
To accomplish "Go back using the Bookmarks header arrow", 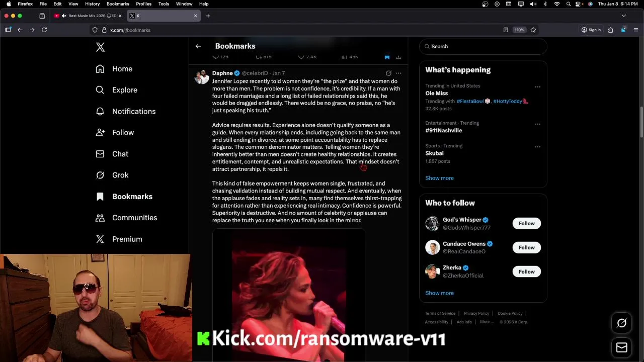I will [x=198, y=46].
